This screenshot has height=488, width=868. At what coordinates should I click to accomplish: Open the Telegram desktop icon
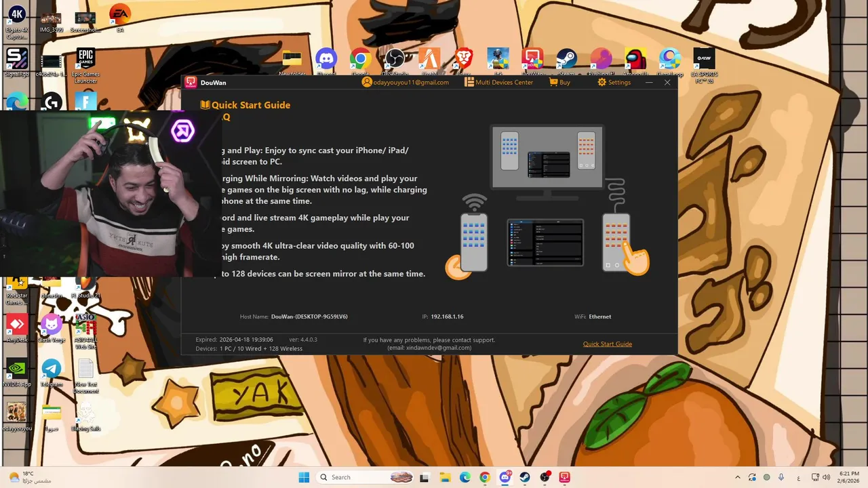(51, 373)
